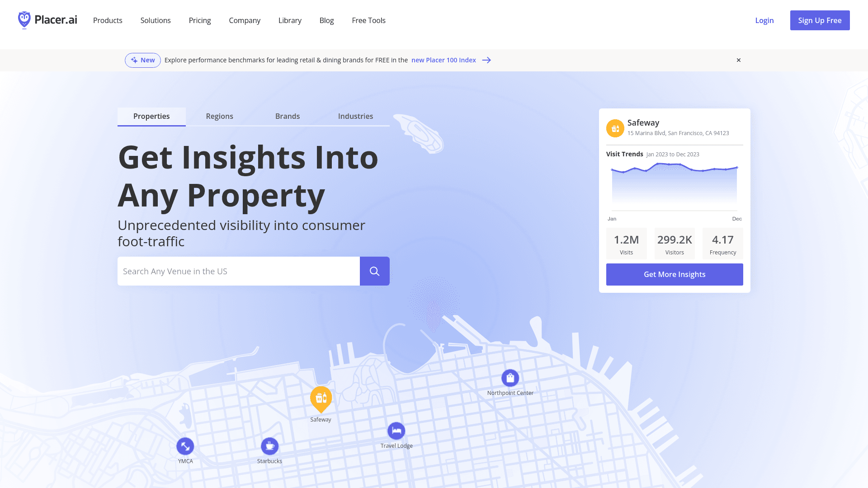This screenshot has width=868, height=488.
Task: Click the Safeway grocery icon in card
Action: tap(615, 128)
